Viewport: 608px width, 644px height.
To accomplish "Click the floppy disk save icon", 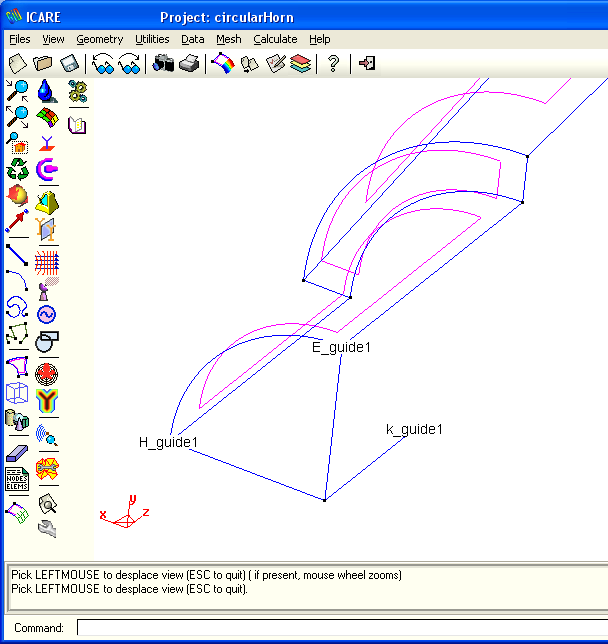I will 69,64.
